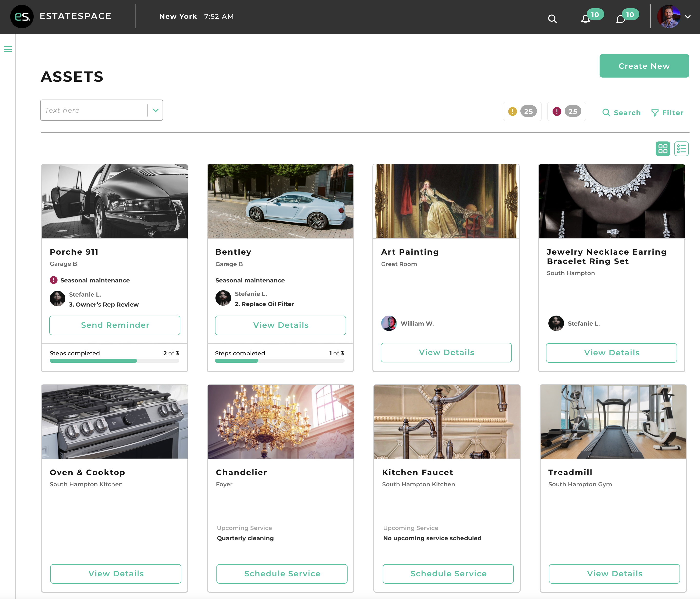This screenshot has width=700, height=599.
Task: Open the Filter options
Action: click(667, 113)
